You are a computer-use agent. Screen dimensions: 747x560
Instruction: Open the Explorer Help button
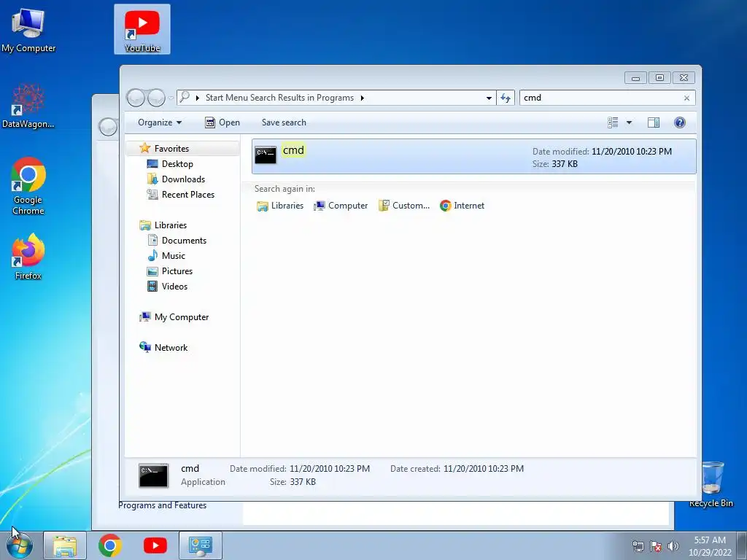point(680,122)
